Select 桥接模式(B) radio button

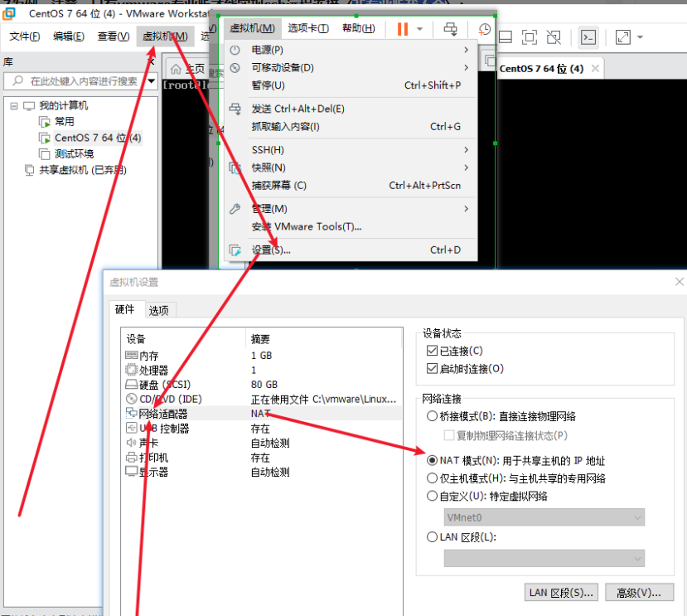(x=432, y=415)
